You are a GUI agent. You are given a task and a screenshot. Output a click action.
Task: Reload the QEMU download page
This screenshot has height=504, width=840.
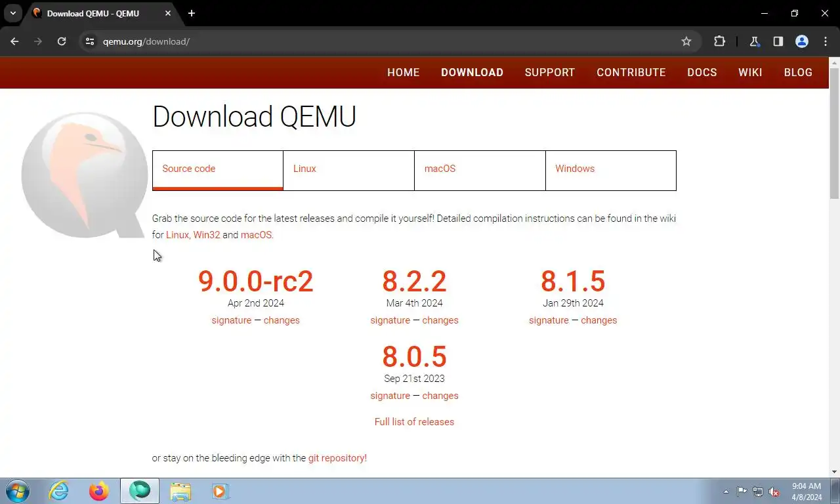(x=62, y=41)
